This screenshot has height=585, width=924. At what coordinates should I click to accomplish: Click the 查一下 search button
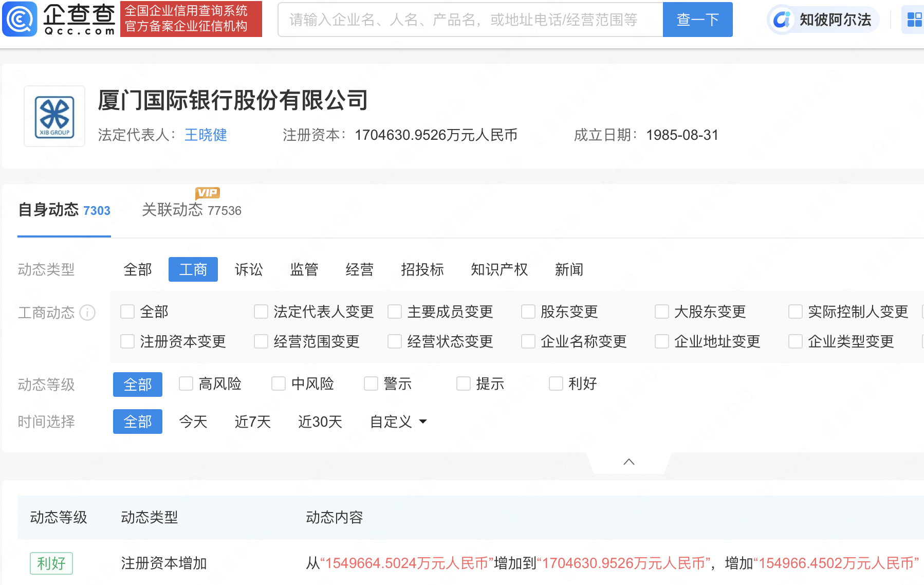tap(697, 20)
